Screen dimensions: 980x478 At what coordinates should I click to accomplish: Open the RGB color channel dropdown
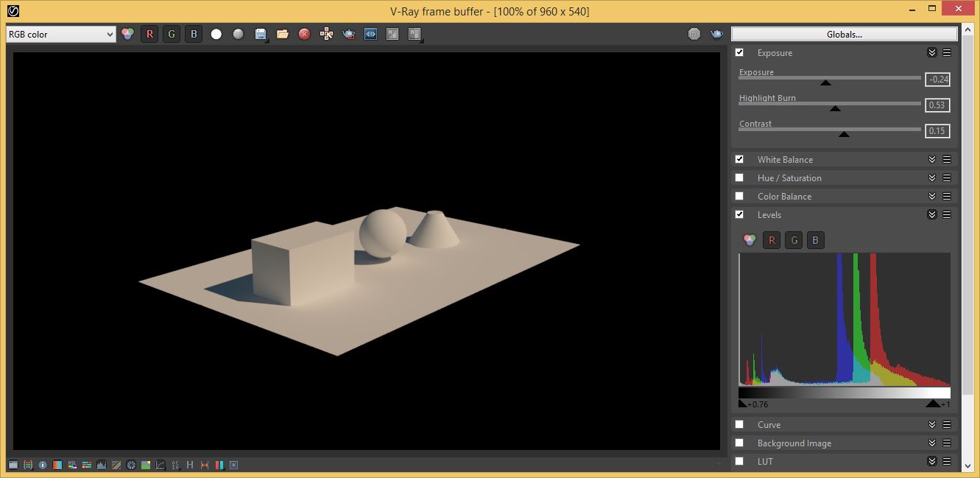pyautogui.click(x=61, y=34)
